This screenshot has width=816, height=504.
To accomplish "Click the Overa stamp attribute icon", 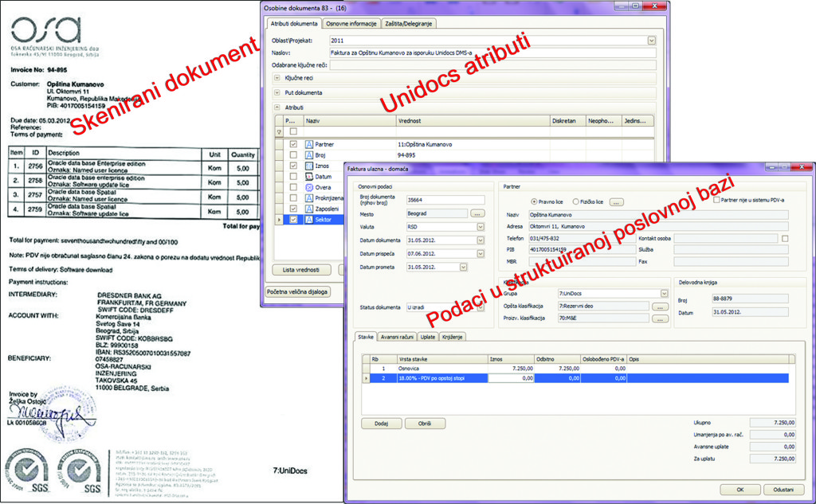I will 309,187.
